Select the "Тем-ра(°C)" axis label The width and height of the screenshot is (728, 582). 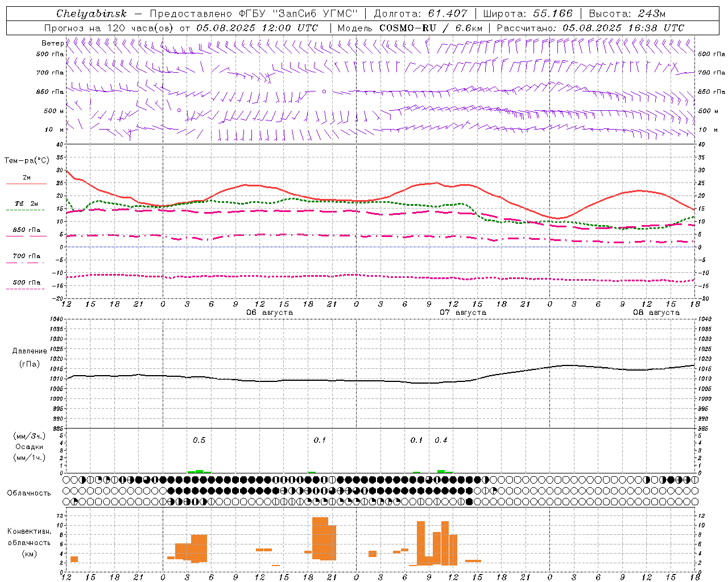(x=26, y=161)
